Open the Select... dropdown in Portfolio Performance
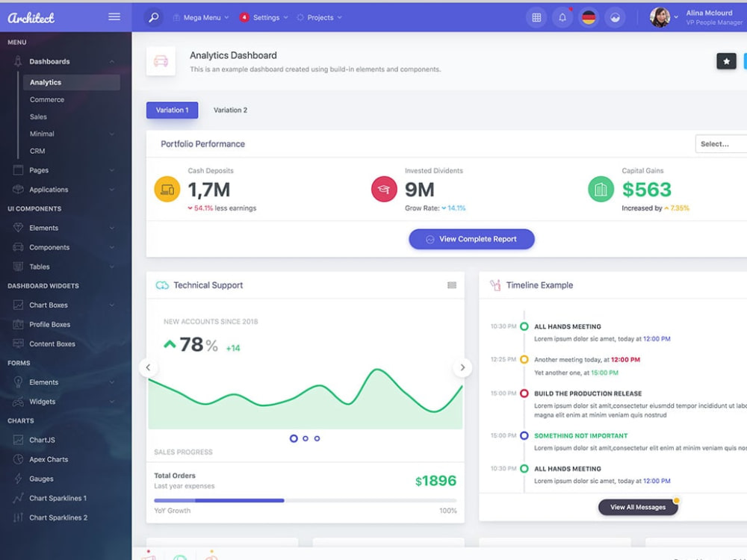 coord(721,144)
